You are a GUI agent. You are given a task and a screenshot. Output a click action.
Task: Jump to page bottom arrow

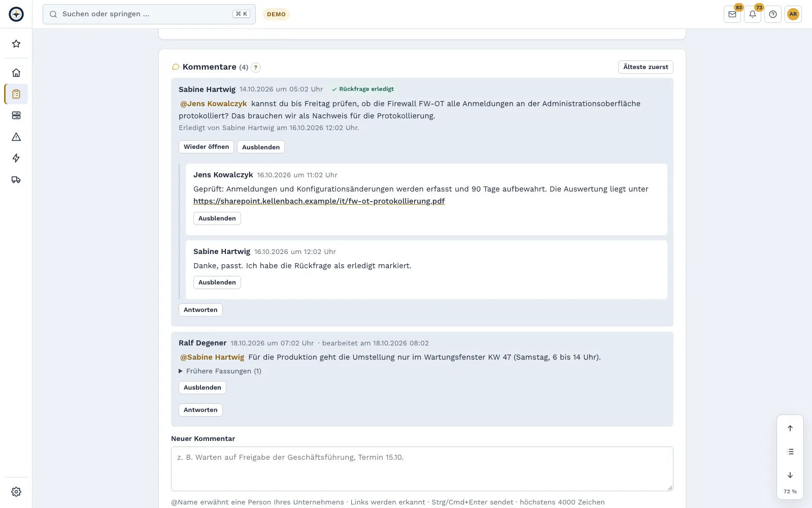point(790,475)
